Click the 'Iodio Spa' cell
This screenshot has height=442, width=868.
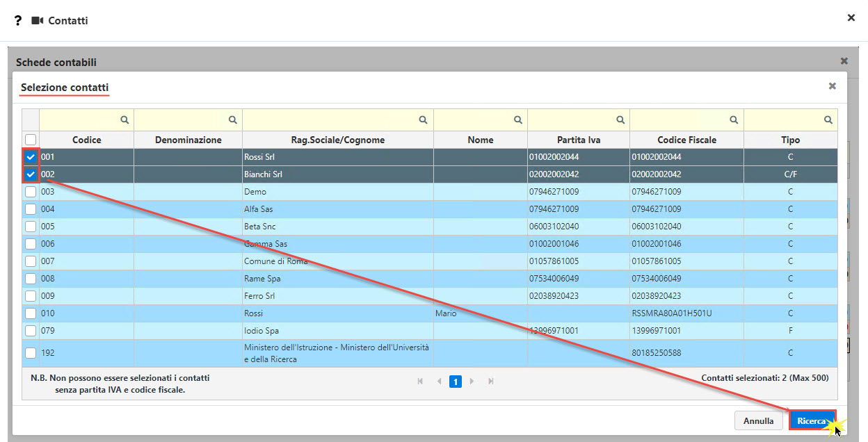click(x=337, y=331)
